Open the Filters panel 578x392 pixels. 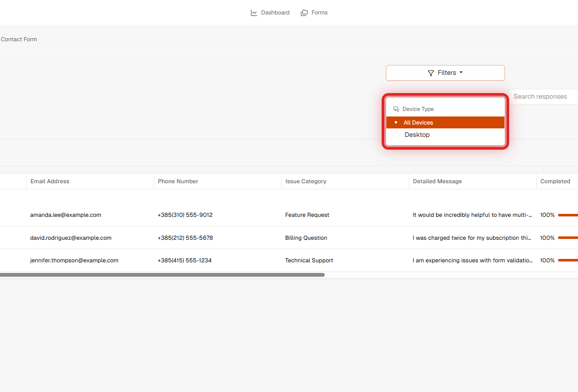click(x=445, y=73)
